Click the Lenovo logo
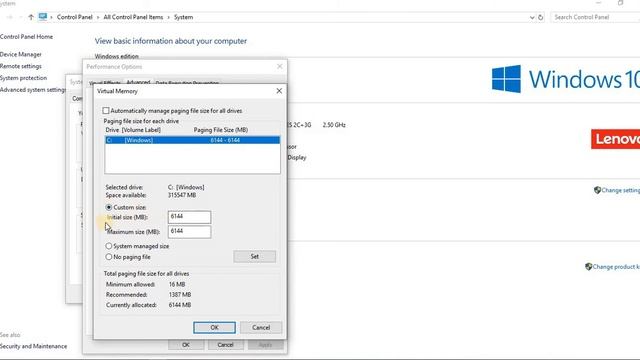640x360 pixels. click(616, 139)
